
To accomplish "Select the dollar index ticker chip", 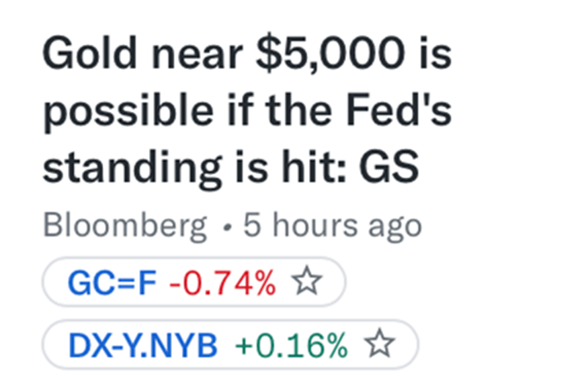I will click(x=230, y=346).
